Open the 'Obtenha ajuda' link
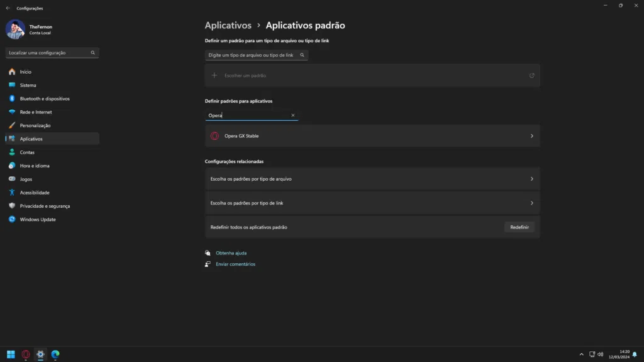 tap(231, 253)
